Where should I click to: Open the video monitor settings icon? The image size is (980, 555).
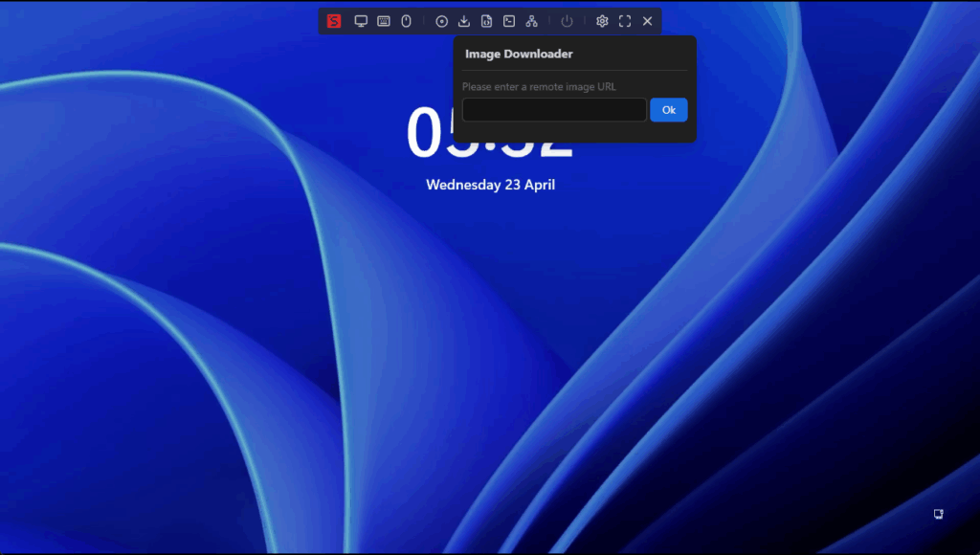point(361,21)
